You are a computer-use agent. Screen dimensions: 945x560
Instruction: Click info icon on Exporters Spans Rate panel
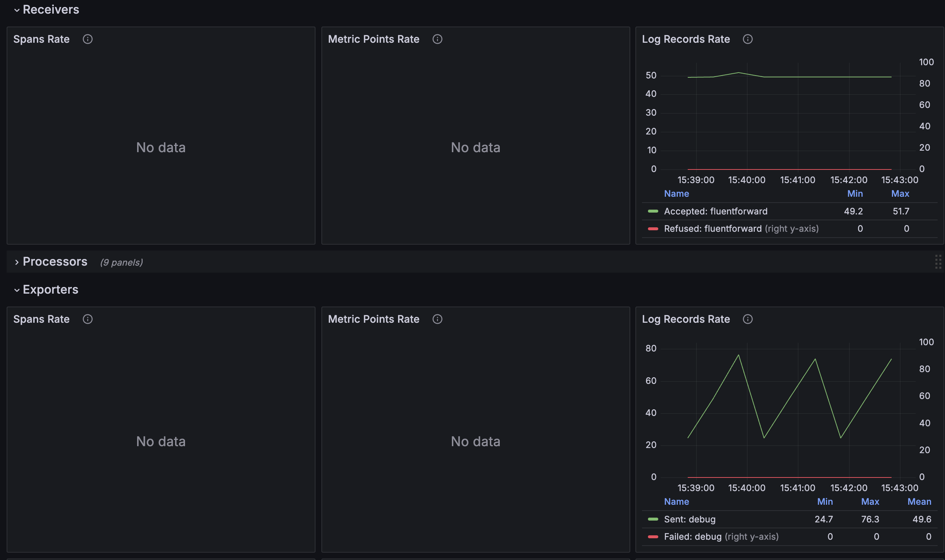pos(88,319)
